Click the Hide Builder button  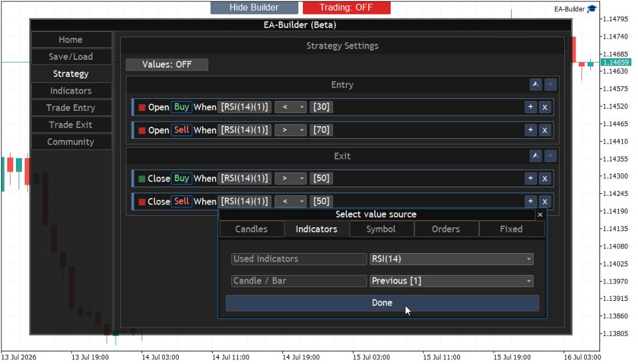(x=254, y=7)
